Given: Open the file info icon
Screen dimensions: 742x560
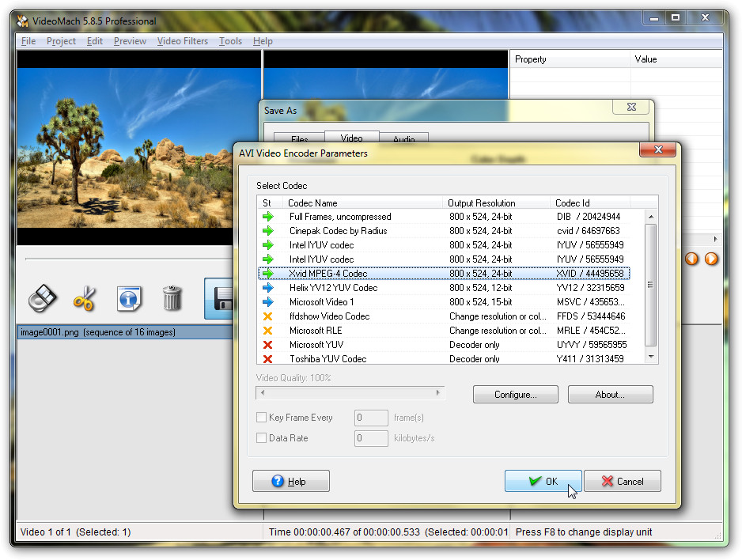Looking at the screenshot, I should [129, 298].
